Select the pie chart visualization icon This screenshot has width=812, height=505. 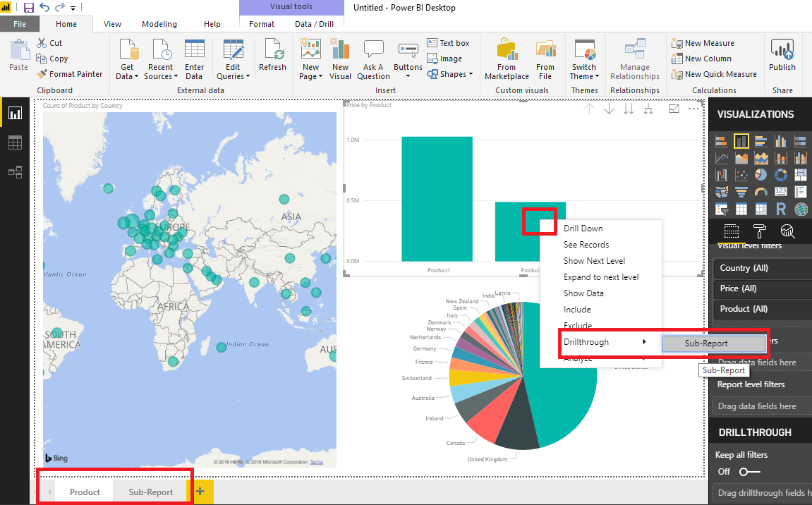coord(761,175)
